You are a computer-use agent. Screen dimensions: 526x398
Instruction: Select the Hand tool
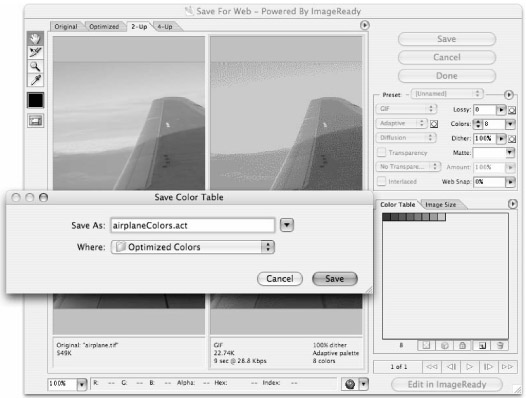coord(35,39)
